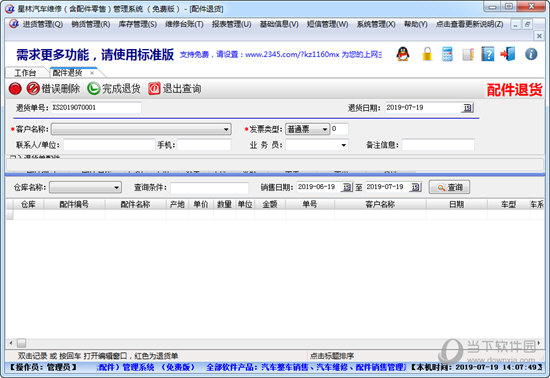Click the 退出查询 button label

[x=182, y=89]
